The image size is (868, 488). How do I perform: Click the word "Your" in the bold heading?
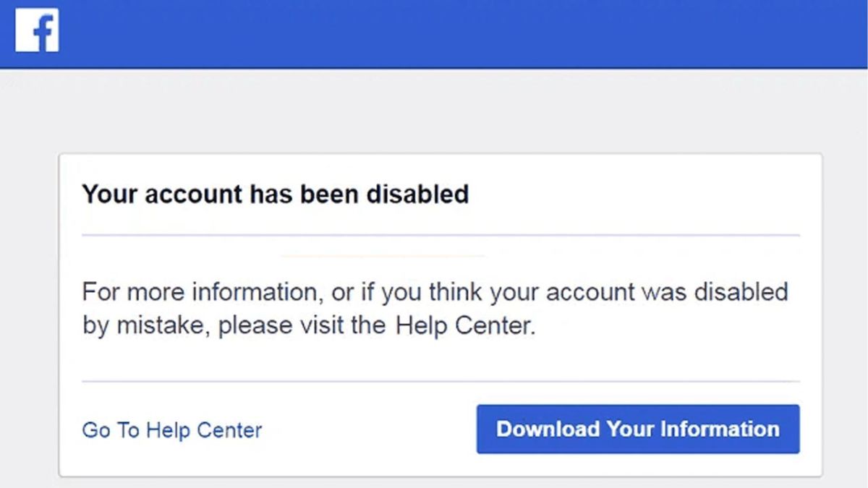tap(109, 194)
